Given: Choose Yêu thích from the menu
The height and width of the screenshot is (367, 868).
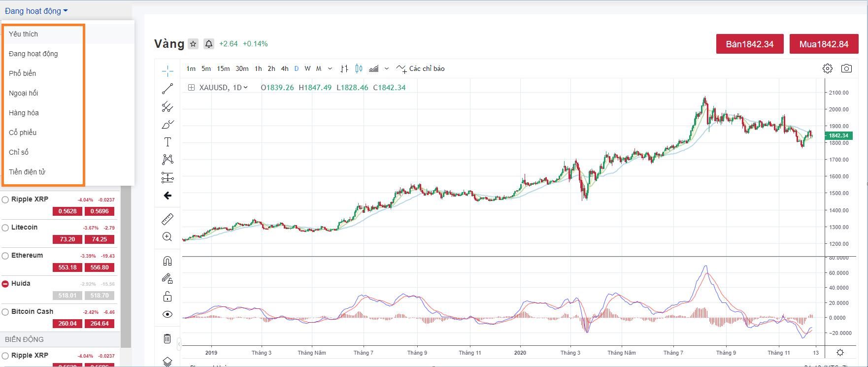Looking at the screenshot, I should [68, 34].
